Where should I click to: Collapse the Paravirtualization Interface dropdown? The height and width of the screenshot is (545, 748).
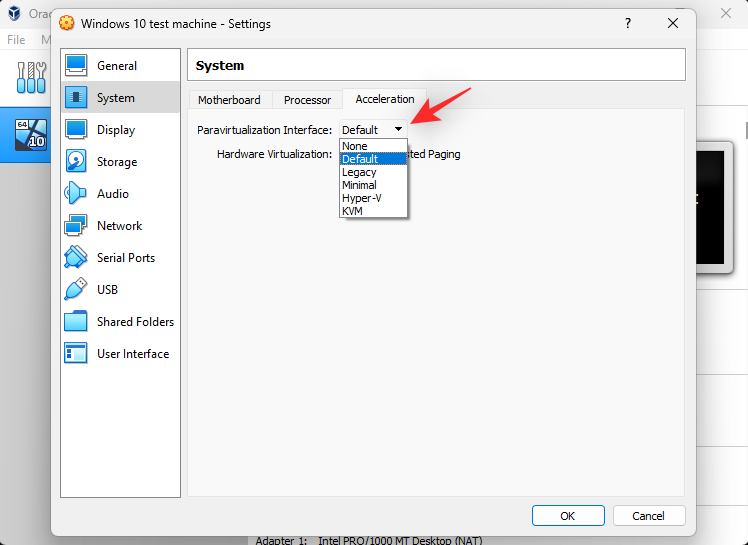[x=373, y=129]
